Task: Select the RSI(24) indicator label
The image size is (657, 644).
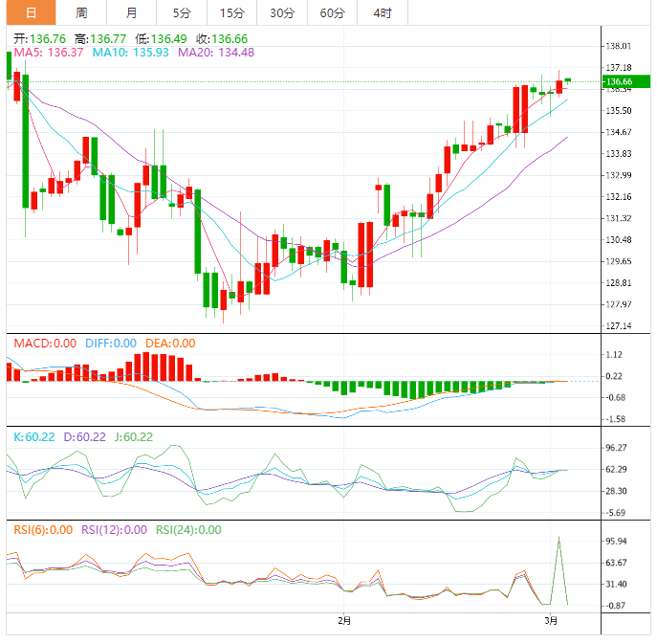Action: coord(188,529)
